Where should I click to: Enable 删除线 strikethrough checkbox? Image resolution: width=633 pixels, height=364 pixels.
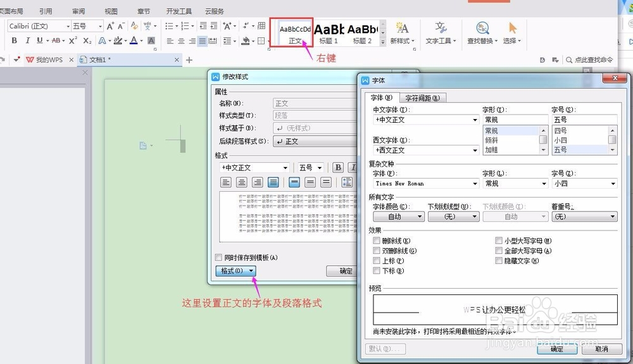376,241
